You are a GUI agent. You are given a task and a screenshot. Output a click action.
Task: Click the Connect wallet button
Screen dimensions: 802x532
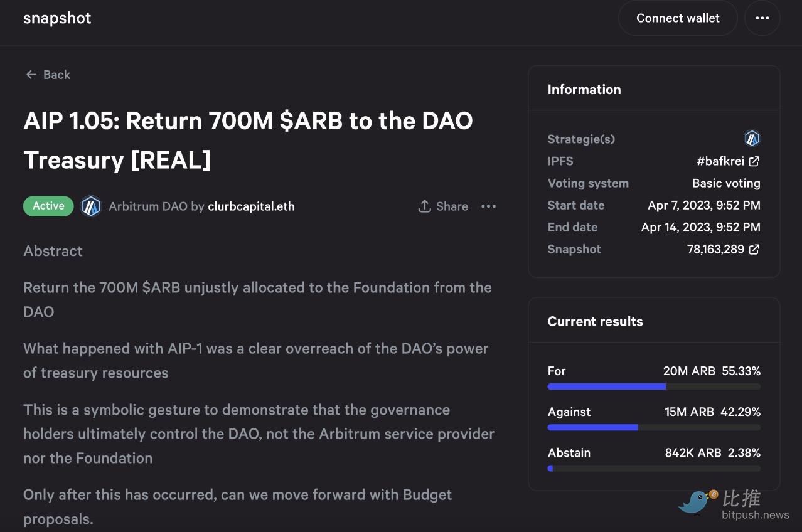(678, 18)
